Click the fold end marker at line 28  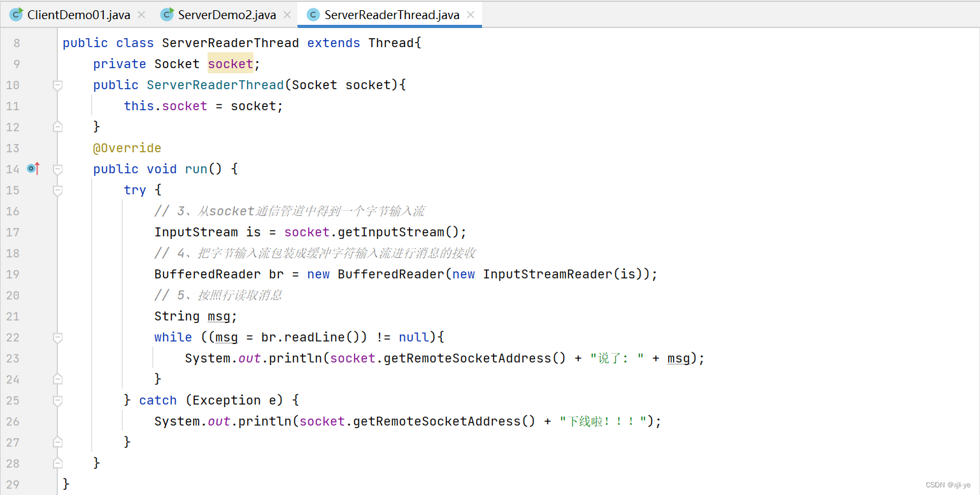(57, 463)
